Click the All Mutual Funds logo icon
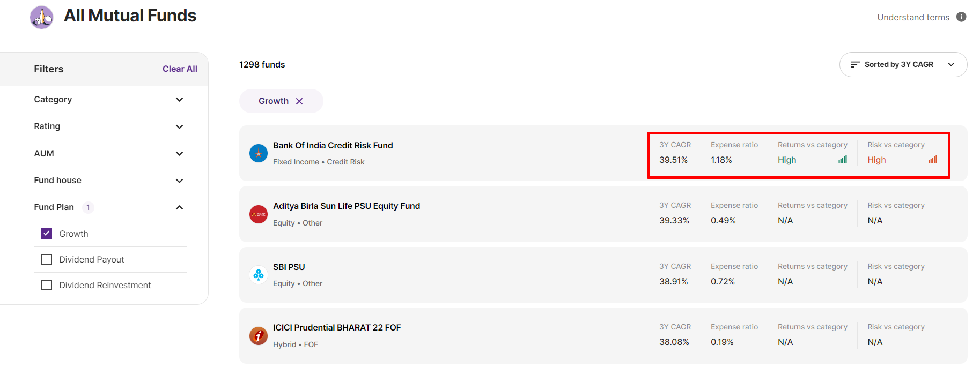Screen dimensions: 980x367 point(41,17)
